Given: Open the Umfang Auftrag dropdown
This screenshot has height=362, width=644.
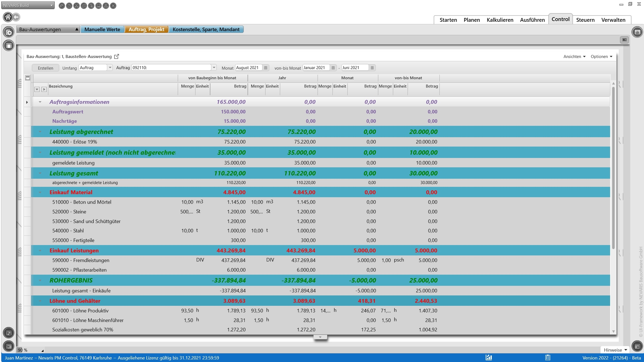Looking at the screenshot, I should [110, 68].
